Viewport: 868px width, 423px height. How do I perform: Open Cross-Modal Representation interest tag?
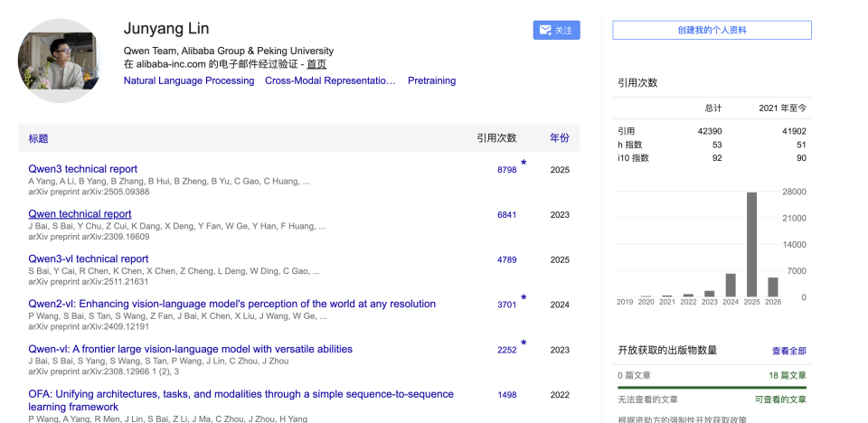click(331, 80)
